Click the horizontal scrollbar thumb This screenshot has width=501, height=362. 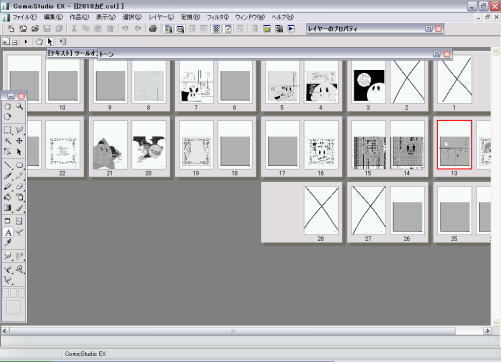click(233, 331)
